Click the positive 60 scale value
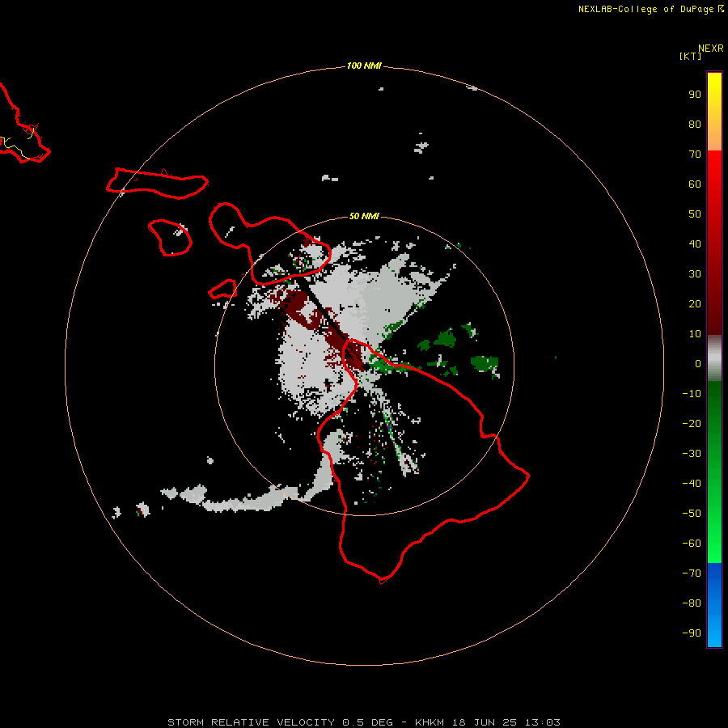Viewport: 728px width, 728px height. click(695, 184)
